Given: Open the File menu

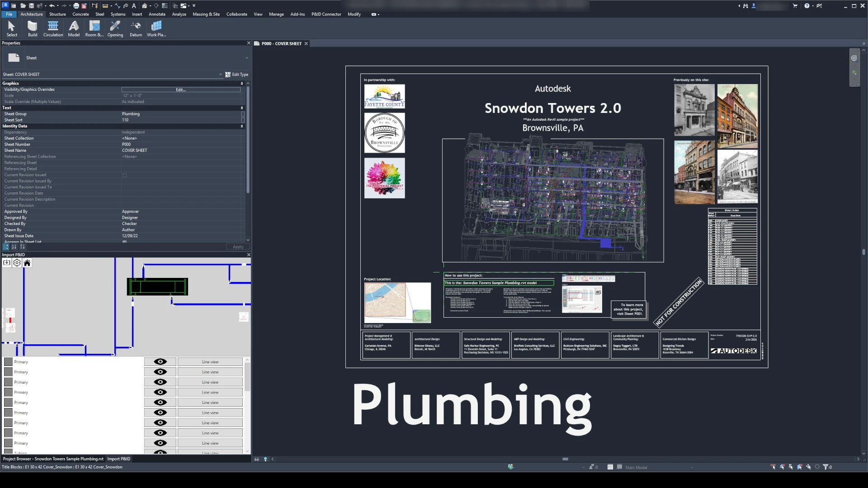Looking at the screenshot, I should click(x=9, y=14).
